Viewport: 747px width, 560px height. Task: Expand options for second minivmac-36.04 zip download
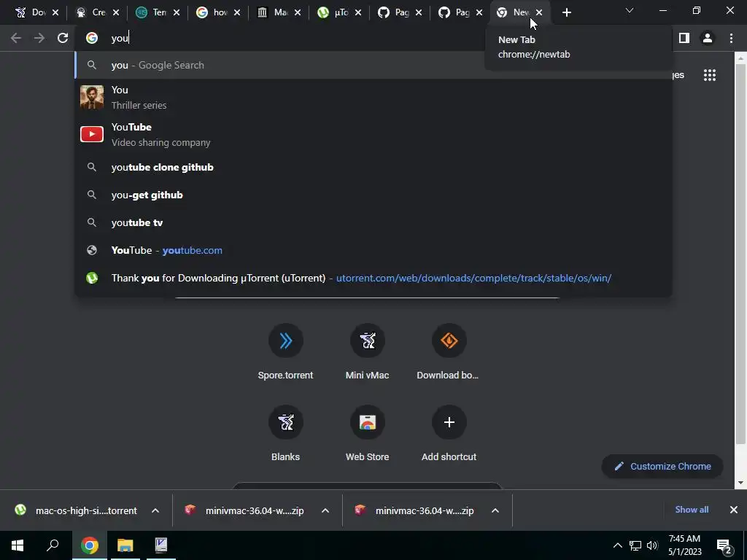coord(495,510)
